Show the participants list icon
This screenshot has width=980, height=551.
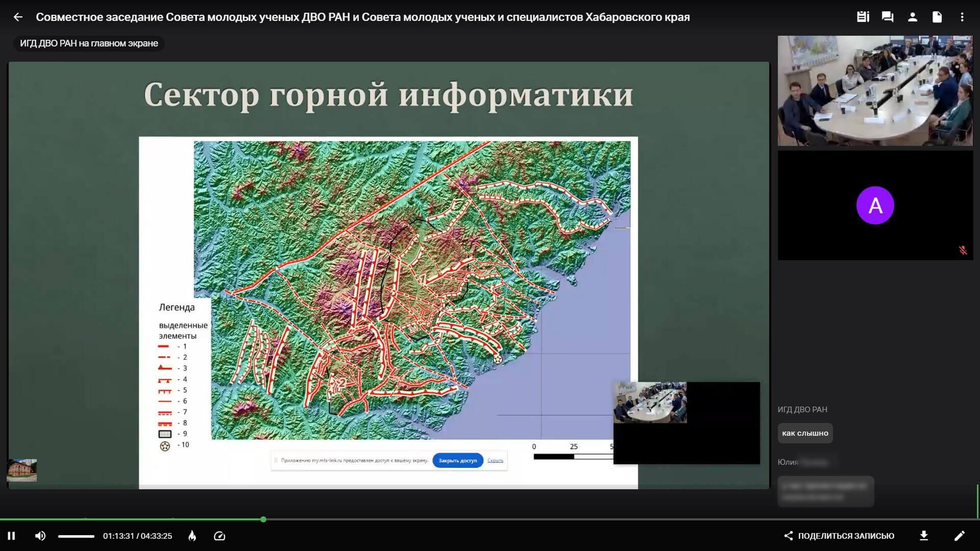pyautogui.click(x=913, y=17)
